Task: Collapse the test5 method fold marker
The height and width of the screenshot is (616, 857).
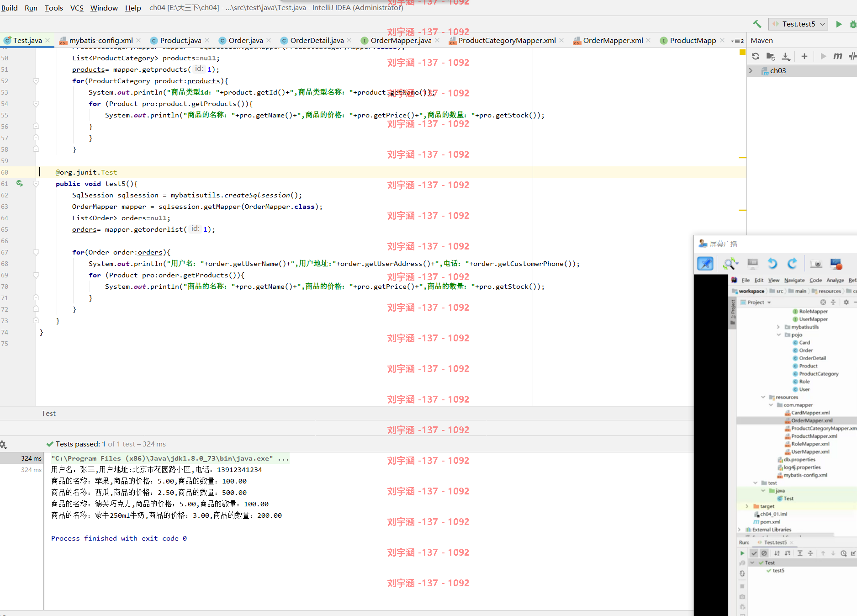Action: (36, 184)
